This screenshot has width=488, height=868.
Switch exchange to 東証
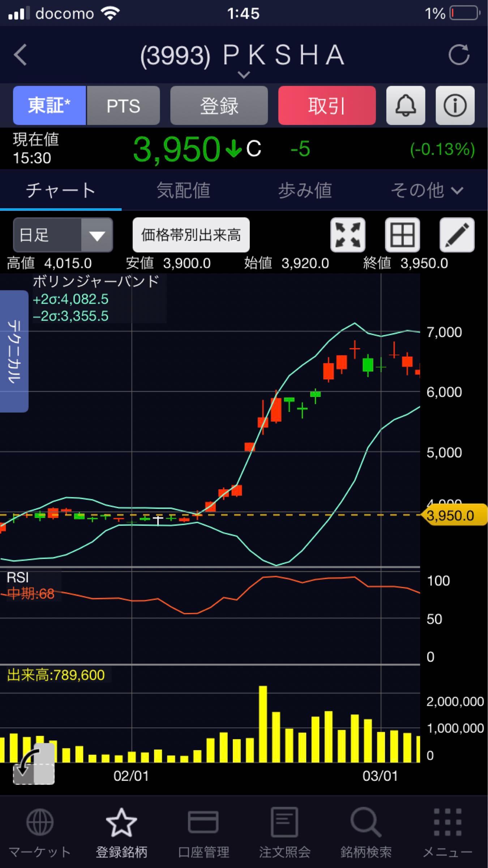[x=50, y=106]
